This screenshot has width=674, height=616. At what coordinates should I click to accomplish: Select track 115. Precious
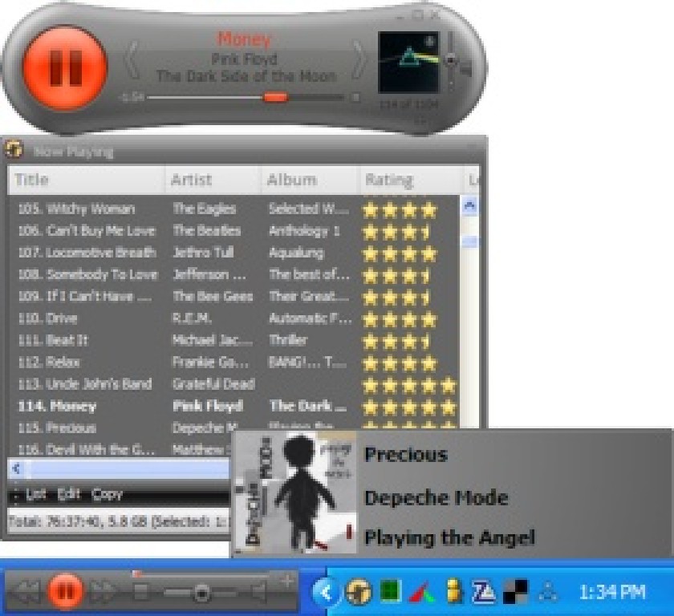(57, 428)
